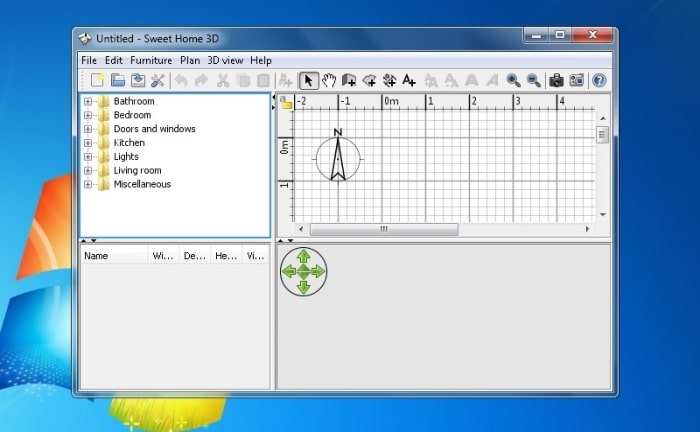Screen dimensions: 700x432
Task: Click the plan lock icon at ruler corner
Action: (x=286, y=103)
